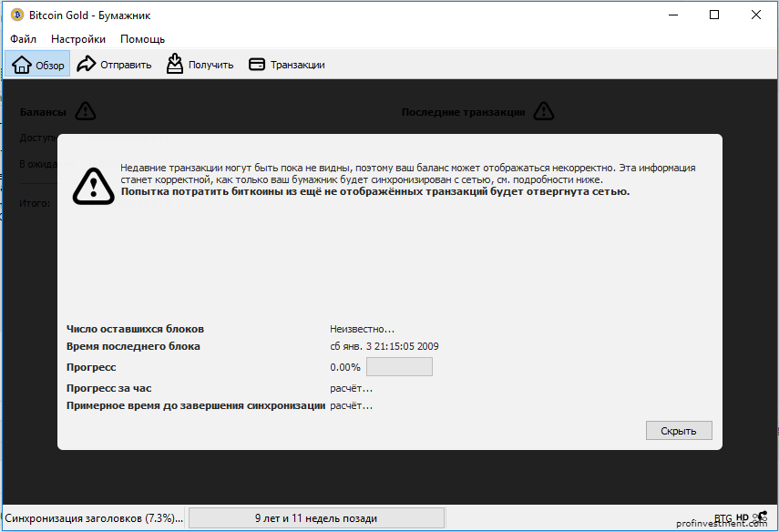This screenshot has width=779, height=532.
Task: Open the Помощь menu
Action: pos(142,39)
